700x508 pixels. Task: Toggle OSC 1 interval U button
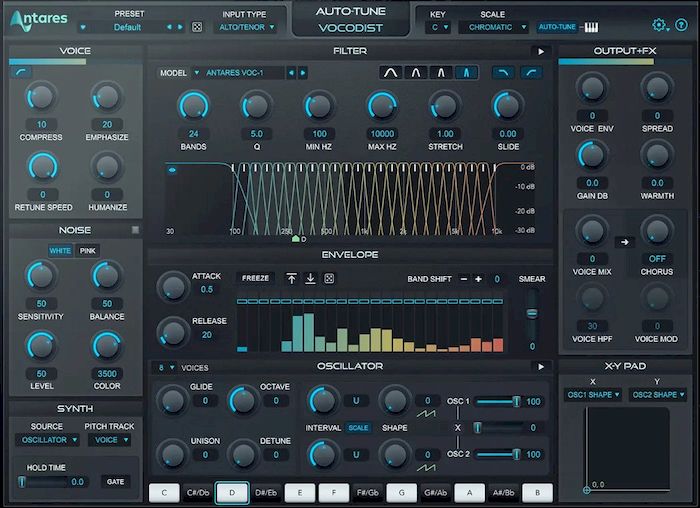point(356,401)
